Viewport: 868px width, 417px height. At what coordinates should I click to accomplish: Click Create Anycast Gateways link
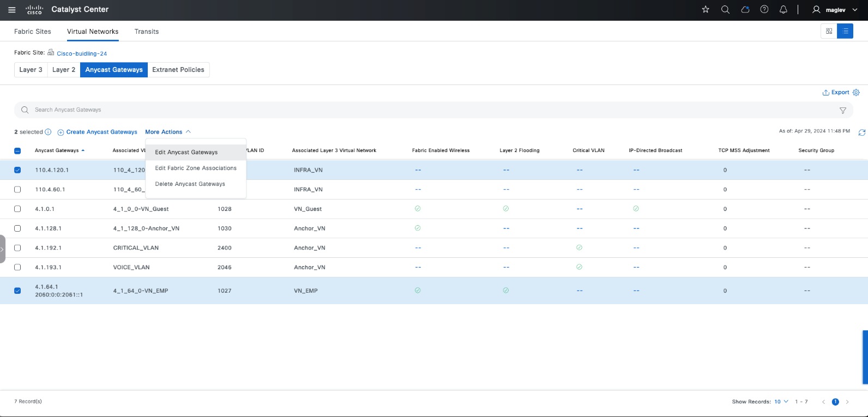click(101, 132)
